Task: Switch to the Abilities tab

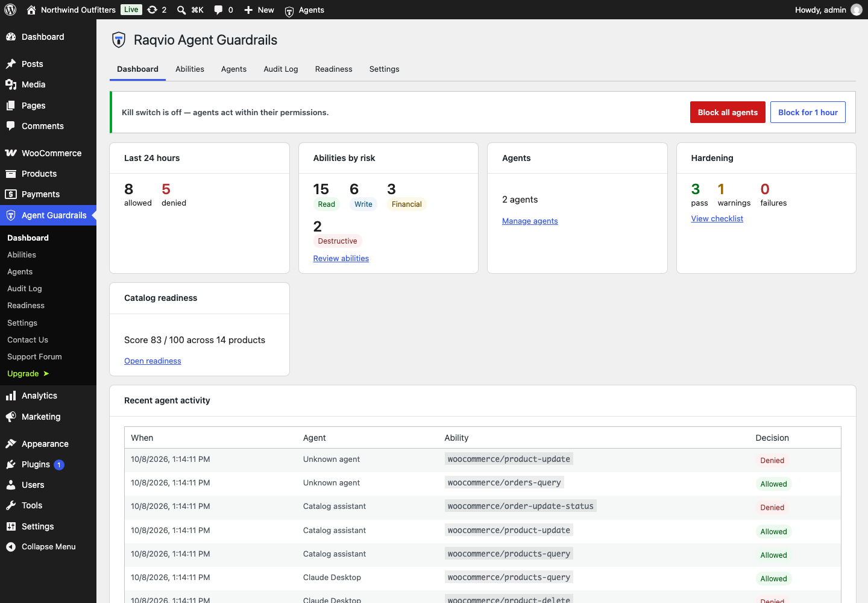Action: [x=190, y=69]
